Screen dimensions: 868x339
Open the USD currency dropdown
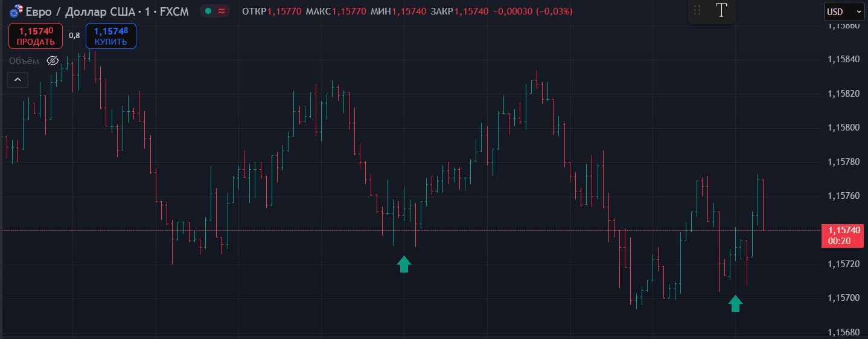pos(843,11)
